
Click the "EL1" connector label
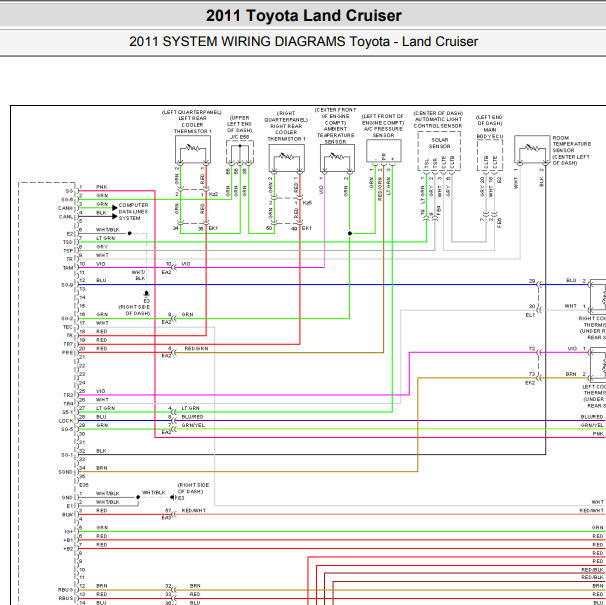530,315
